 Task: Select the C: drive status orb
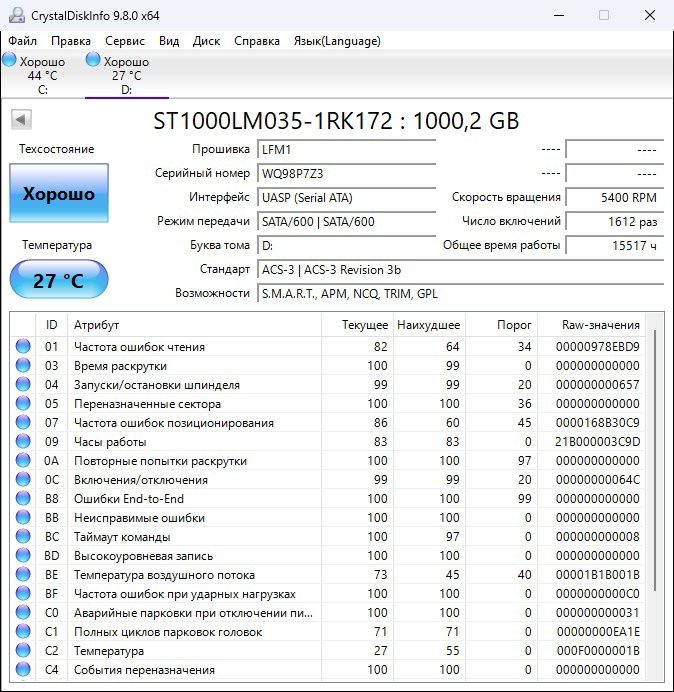click(x=9, y=60)
